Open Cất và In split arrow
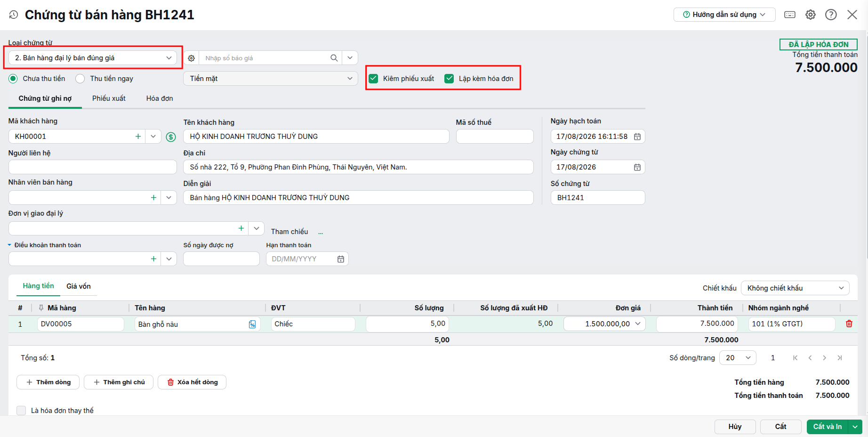This screenshot has width=868, height=437. point(855,427)
